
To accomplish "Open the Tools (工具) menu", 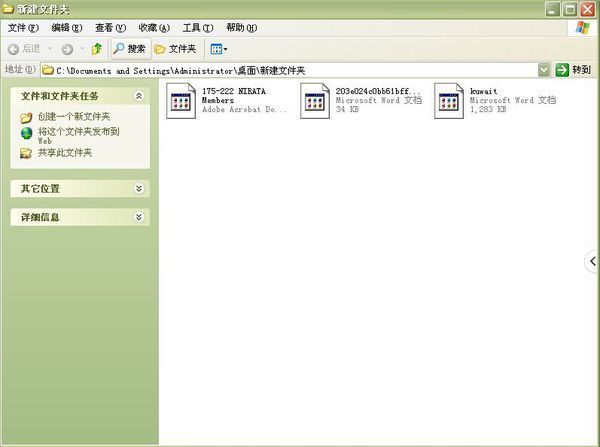I will pos(198,28).
